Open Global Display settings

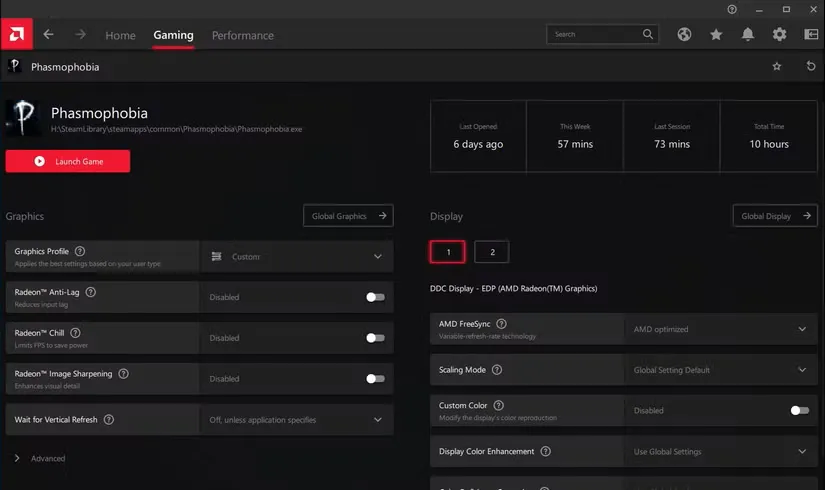coord(775,216)
